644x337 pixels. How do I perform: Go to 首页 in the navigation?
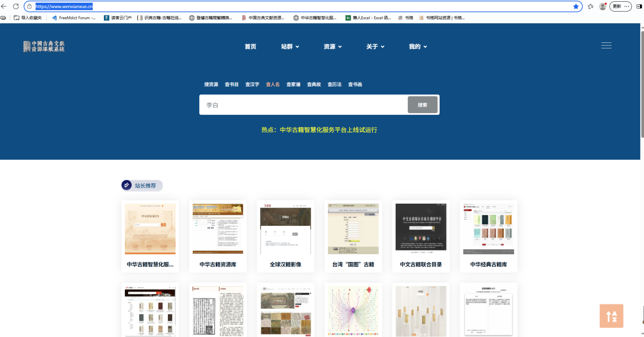tap(250, 47)
